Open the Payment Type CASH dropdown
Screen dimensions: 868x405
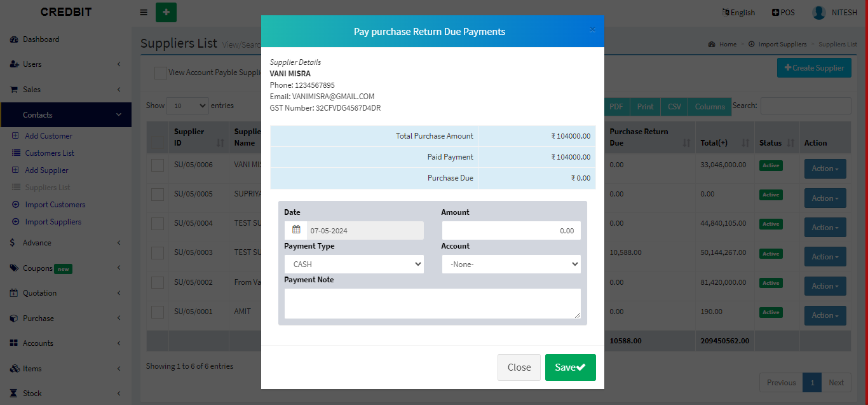(x=354, y=264)
